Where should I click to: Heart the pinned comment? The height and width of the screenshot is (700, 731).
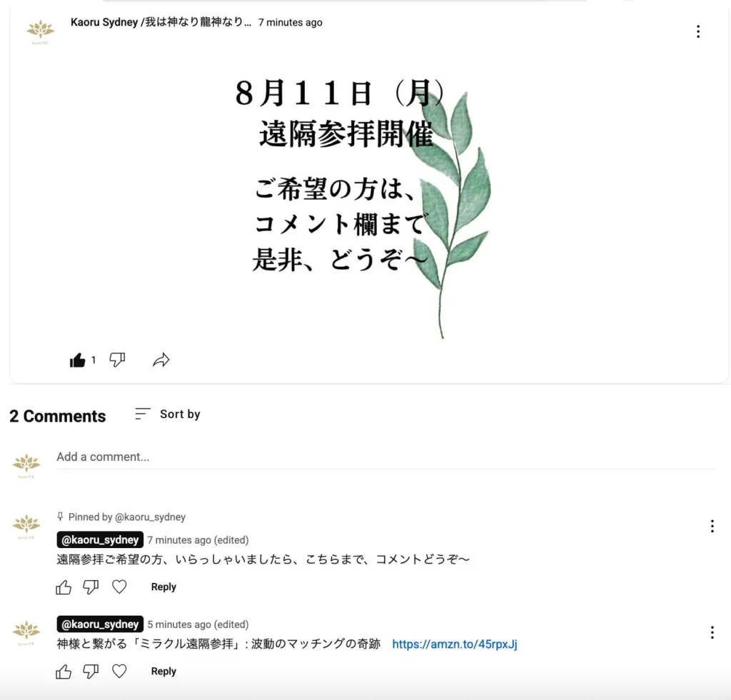(x=119, y=587)
